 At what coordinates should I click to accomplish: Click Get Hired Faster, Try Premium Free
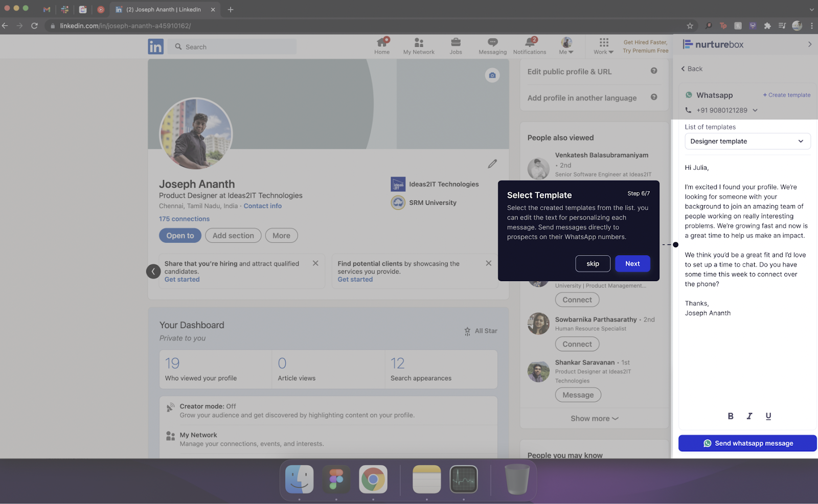(645, 47)
